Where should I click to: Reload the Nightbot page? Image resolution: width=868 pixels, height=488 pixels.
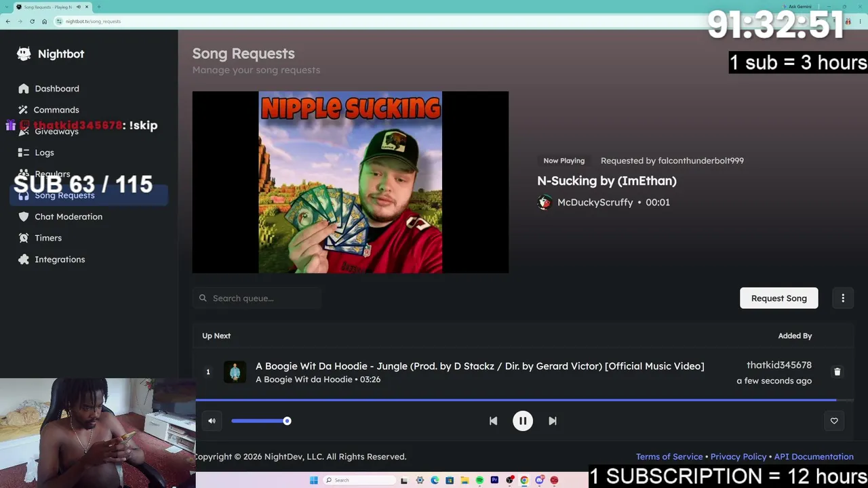(32, 21)
